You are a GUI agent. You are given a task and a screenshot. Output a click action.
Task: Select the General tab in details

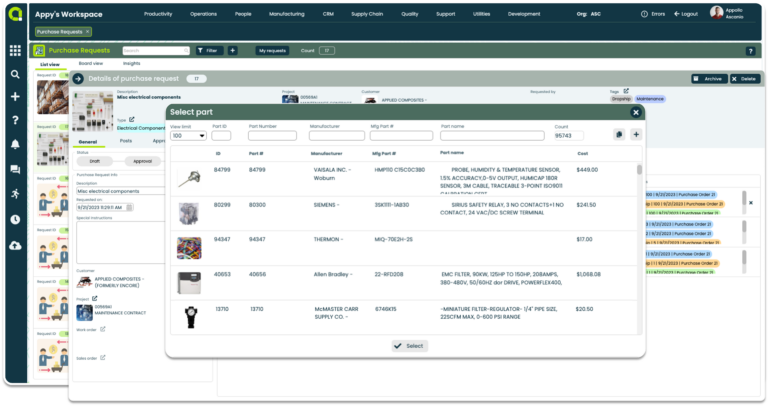(x=88, y=142)
